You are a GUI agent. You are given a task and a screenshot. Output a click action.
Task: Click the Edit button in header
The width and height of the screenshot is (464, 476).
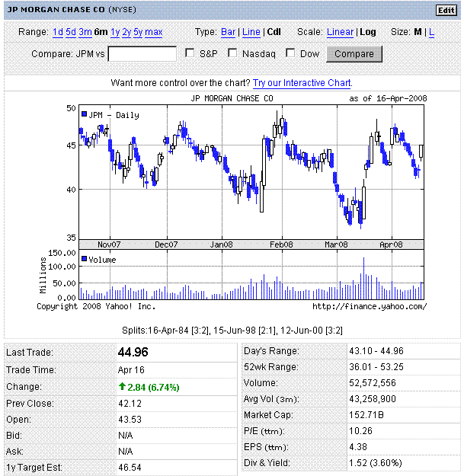click(x=446, y=10)
